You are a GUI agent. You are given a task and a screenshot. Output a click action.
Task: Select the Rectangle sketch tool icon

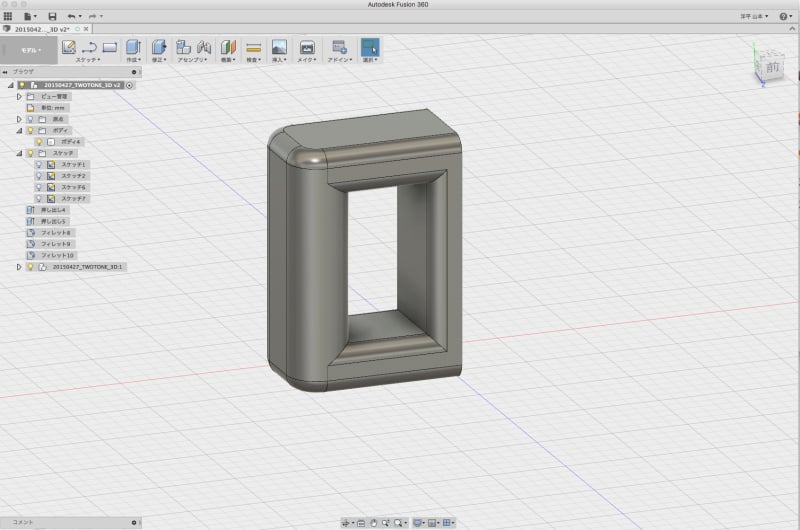pyautogui.click(x=110, y=47)
